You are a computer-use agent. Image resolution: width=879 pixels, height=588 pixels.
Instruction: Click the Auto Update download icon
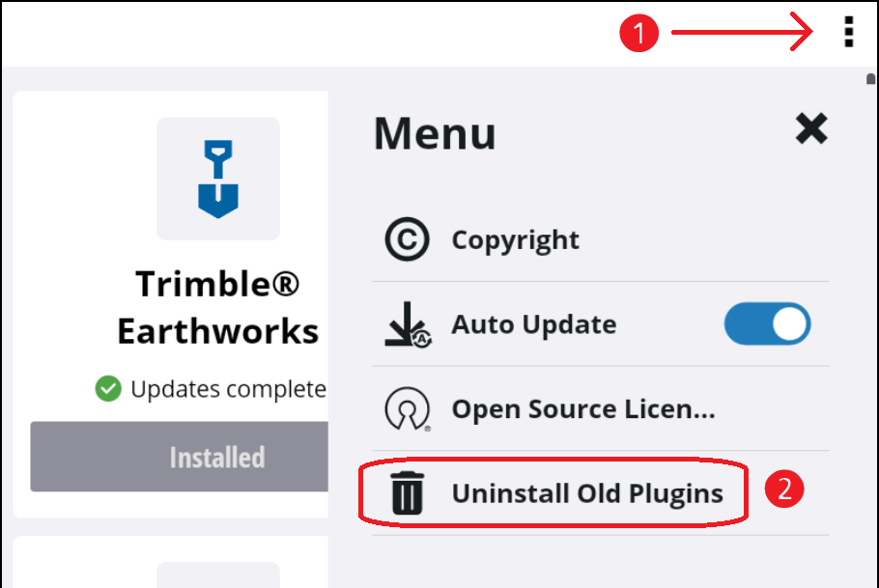[407, 324]
